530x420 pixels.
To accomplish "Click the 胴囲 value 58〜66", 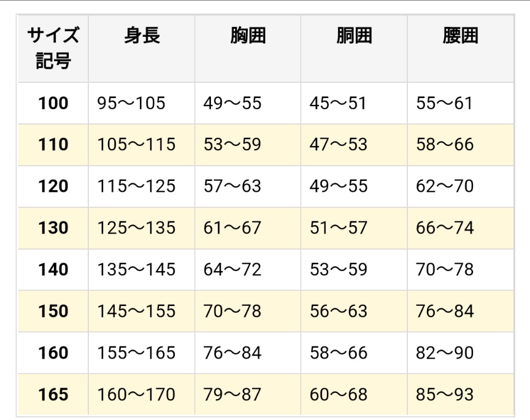I will (x=339, y=353).
